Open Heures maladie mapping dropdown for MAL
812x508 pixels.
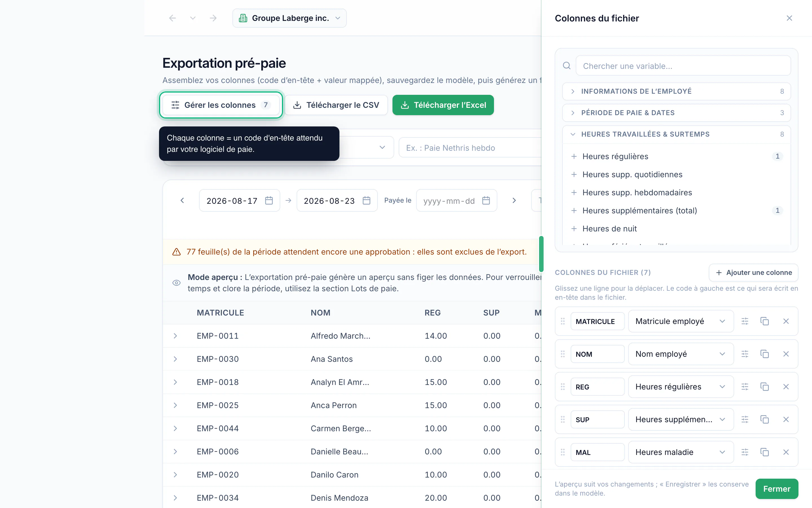[x=681, y=452]
